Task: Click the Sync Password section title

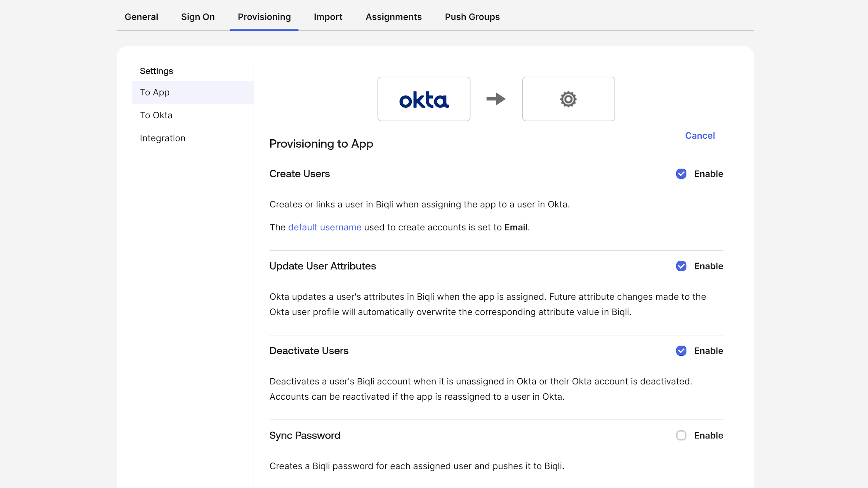Action: pos(305,435)
